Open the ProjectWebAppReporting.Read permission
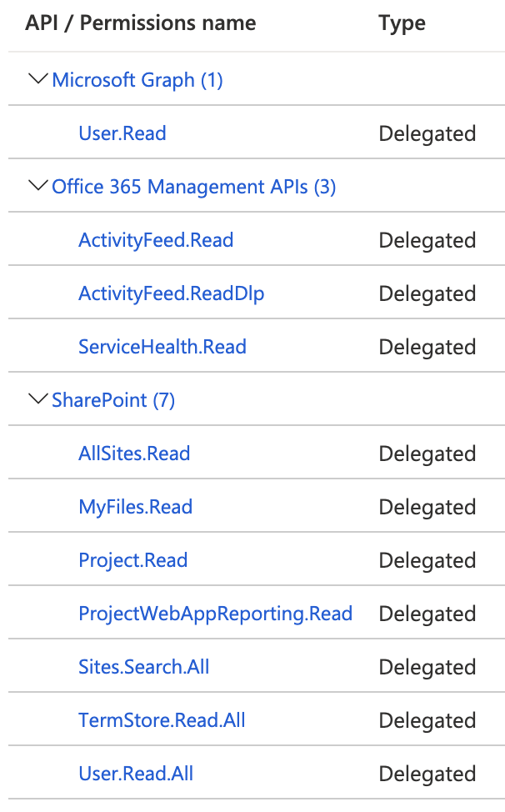 click(215, 614)
